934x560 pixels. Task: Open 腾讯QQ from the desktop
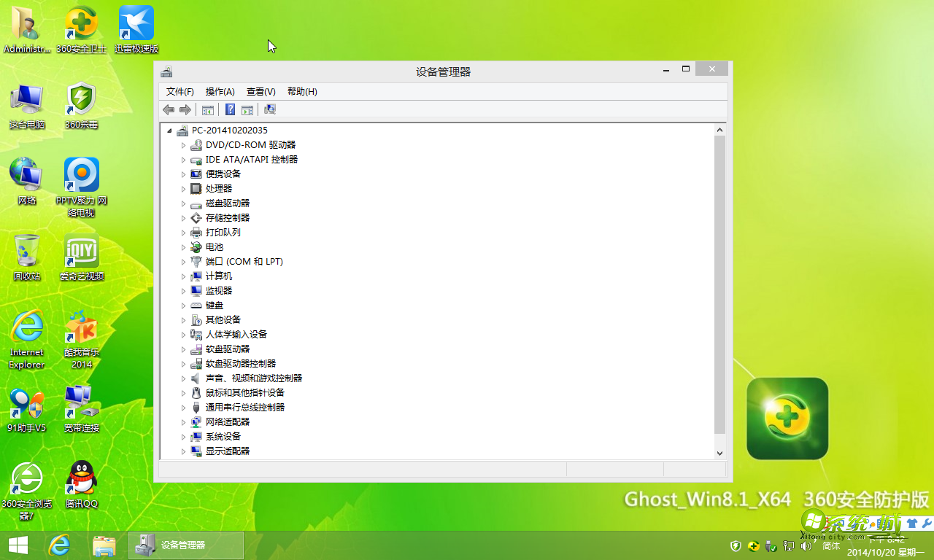pyautogui.click(x=80, y=478)
